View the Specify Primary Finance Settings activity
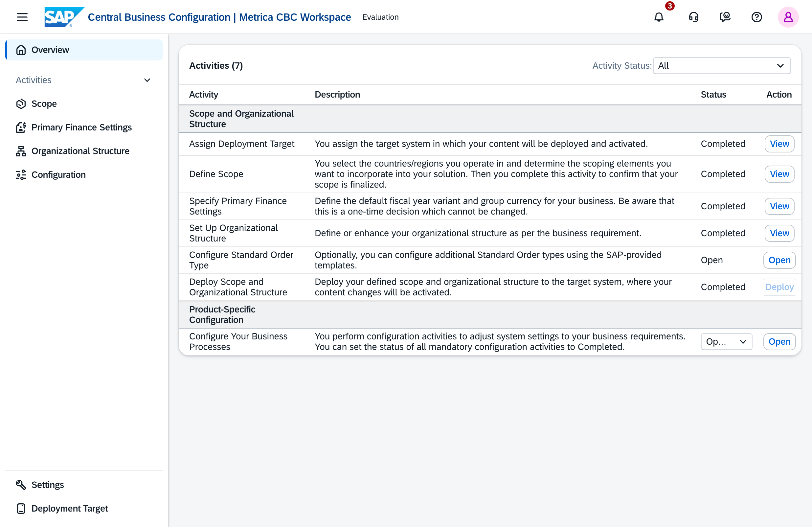The image size is (812, 527). pyautogui.click(x=779, y=206)
